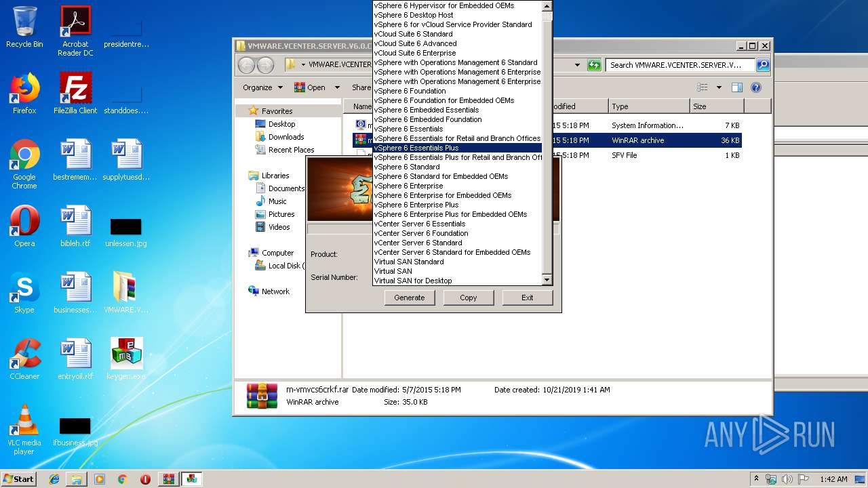Screen dimensions: 868x488
Task: Select vSphere 6 Standard option
Action: (x=458, y=167)
